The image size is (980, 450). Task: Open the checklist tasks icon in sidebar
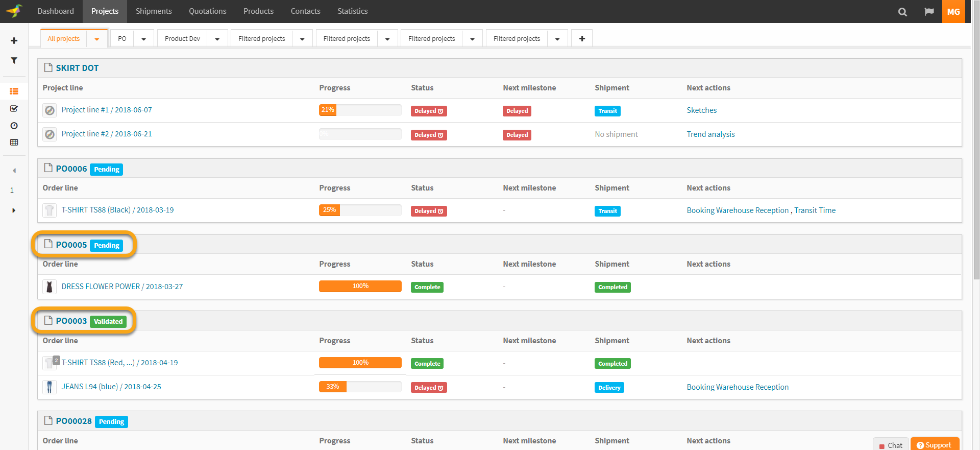tap(14, 109)
